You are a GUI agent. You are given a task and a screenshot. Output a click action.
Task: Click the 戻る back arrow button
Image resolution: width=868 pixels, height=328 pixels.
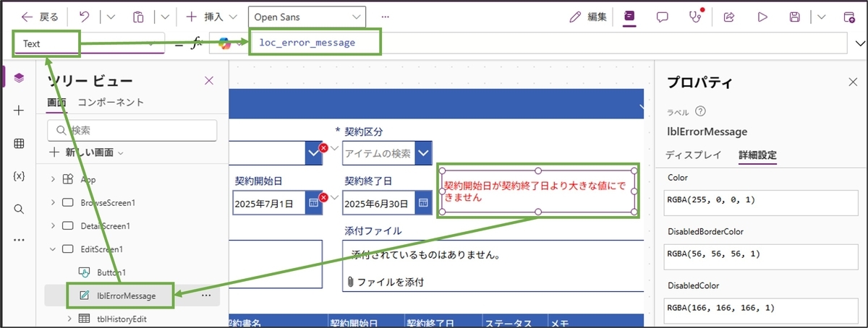point(40,16)
